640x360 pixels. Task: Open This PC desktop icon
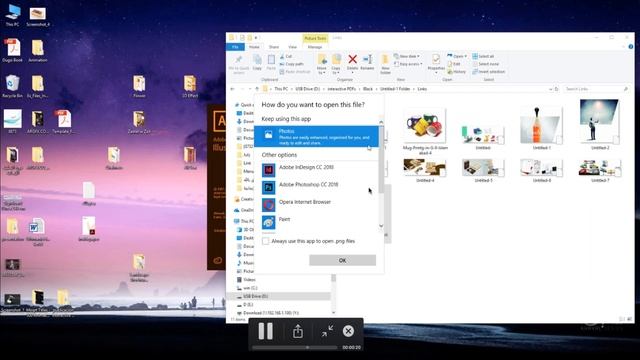coord(12,16)
